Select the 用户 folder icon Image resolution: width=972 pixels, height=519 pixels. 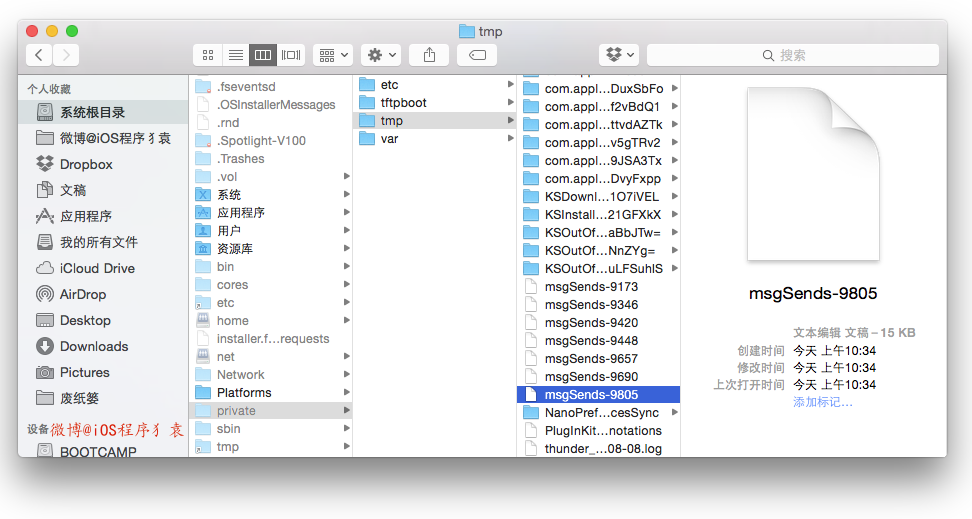[x=203, y=231]
